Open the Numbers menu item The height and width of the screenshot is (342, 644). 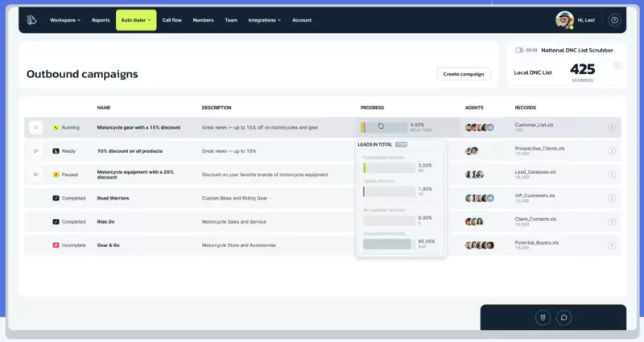[x=204, y=20]
